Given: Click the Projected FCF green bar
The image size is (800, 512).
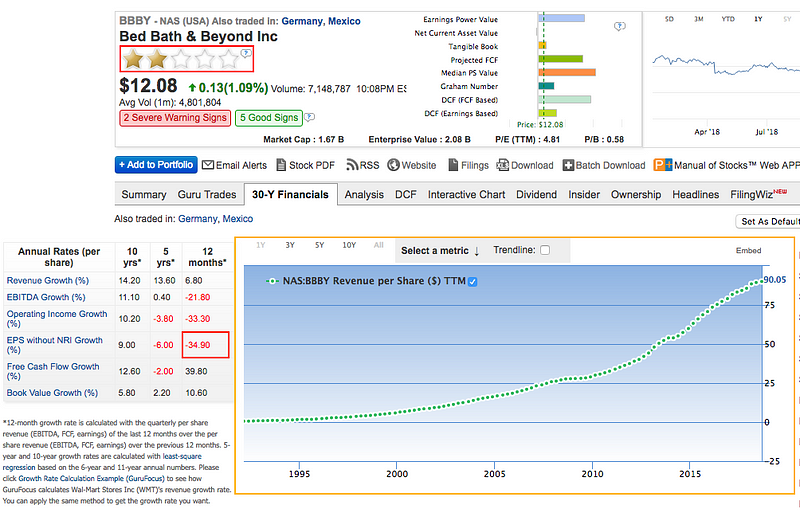Looking at the screenshot, I should point(561,59).
